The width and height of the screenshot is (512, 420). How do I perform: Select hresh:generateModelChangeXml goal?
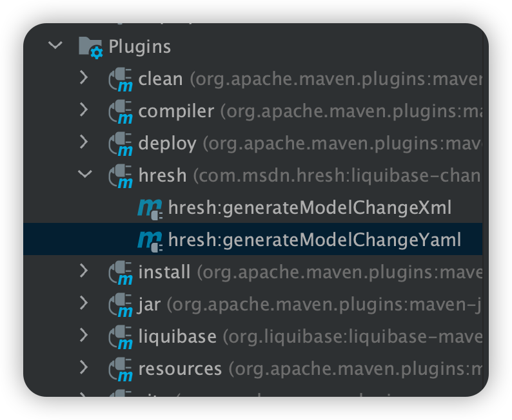310,208
